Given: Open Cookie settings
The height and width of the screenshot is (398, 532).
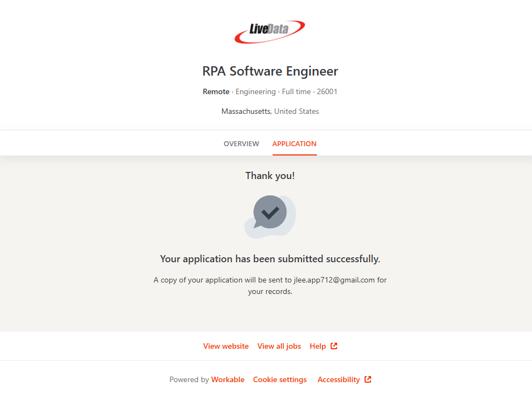Looking at the screenshot, I should click(x=280, y=379).
